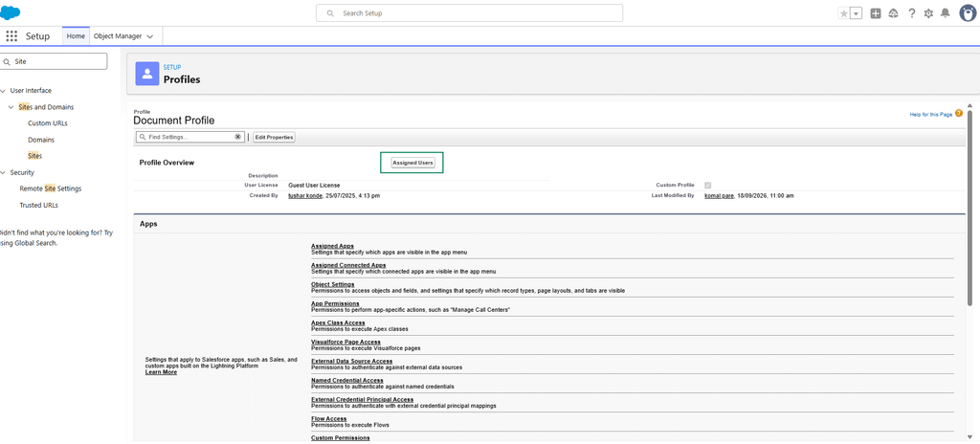
Task: Open Sites in setup tree
Action: pyautogui.click(x=35, y=156)
